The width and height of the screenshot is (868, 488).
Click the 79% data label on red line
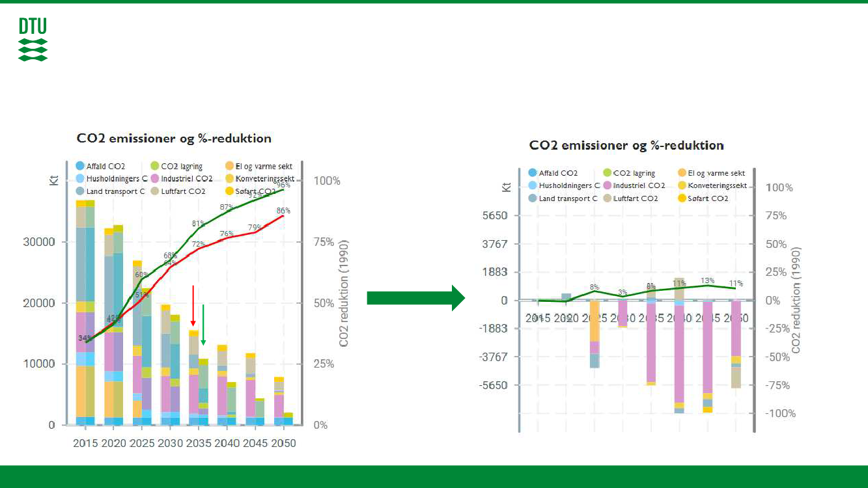[x=255, y=228]
